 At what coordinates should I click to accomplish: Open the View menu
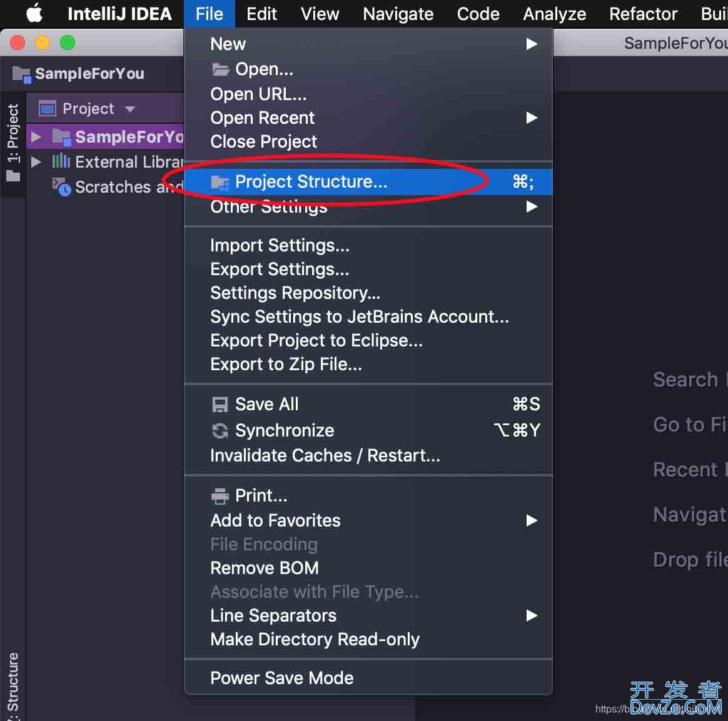pos(320,14)
